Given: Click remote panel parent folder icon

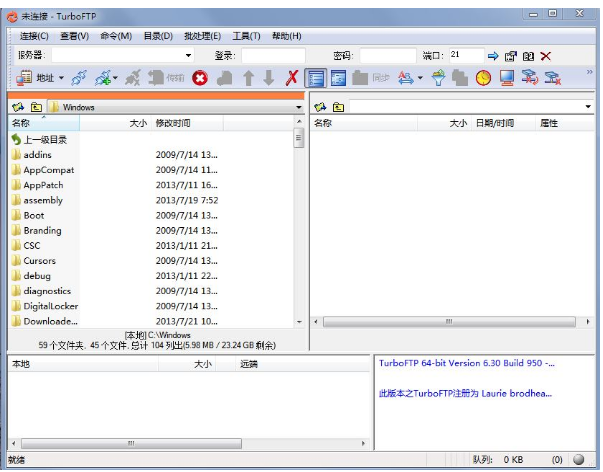Looking at the screenshot, I should tap(338, 107).
